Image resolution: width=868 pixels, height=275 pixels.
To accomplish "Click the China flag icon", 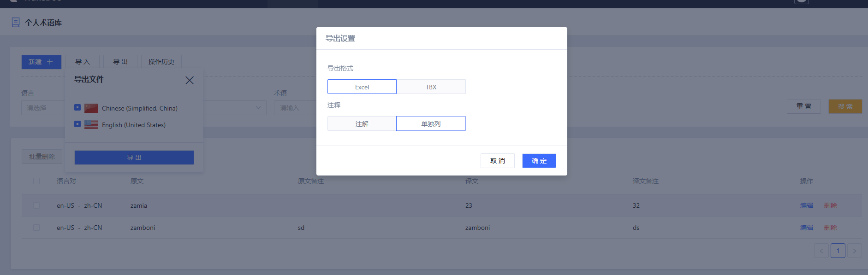I will point(91,108).
